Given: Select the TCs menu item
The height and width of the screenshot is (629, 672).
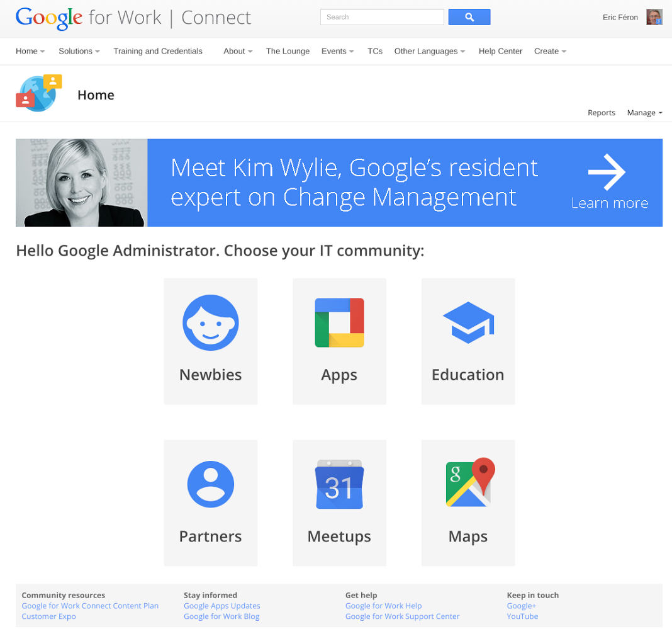Looking at the screenshot, I should tap(375, 51).
